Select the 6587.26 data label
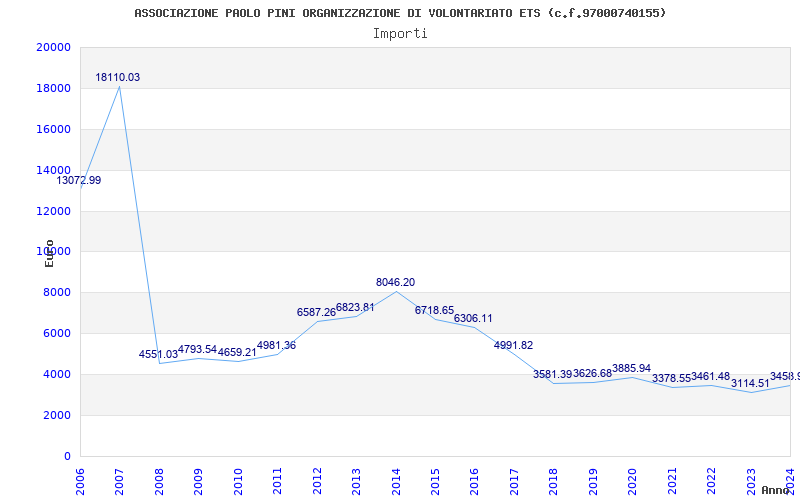 (x=316, y=312)
